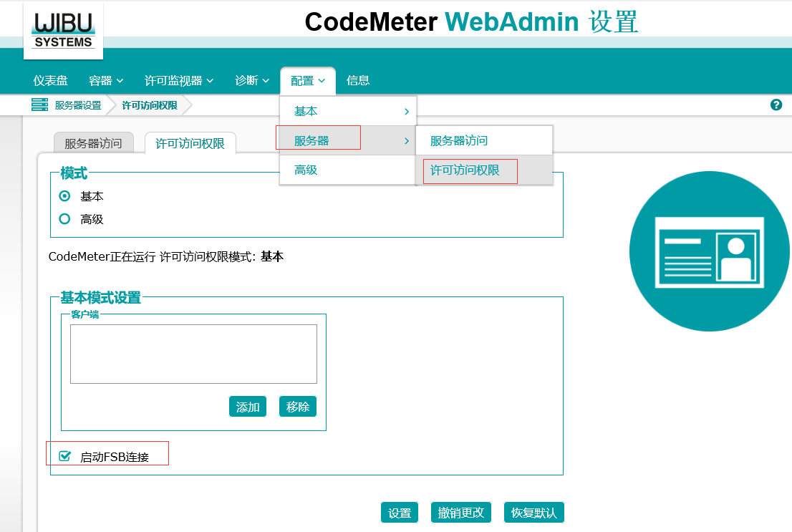Select the 基本 mode radio button
This screenshot has height=532, width=792.
pyautogui.click(x=64, y=195)
